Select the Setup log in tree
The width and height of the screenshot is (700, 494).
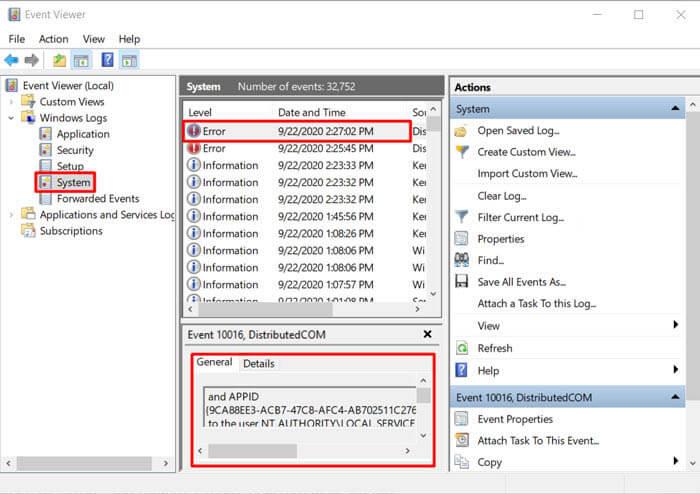point(70,166)
